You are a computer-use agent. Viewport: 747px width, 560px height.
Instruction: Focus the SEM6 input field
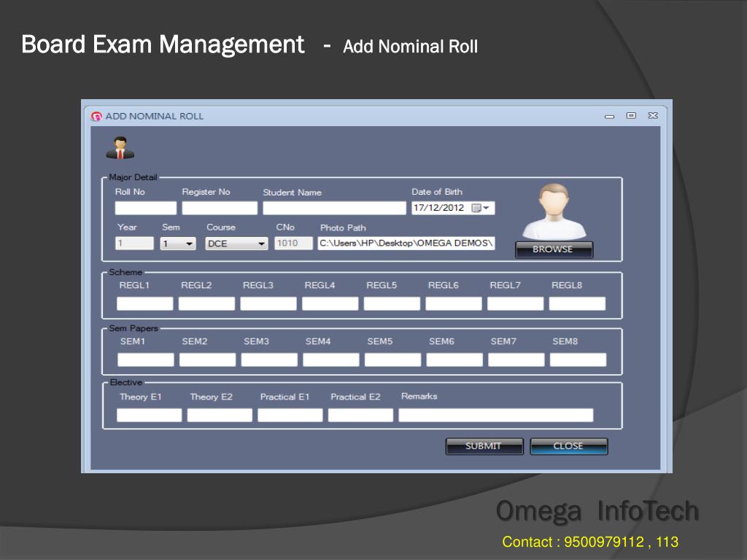(454, 360)
